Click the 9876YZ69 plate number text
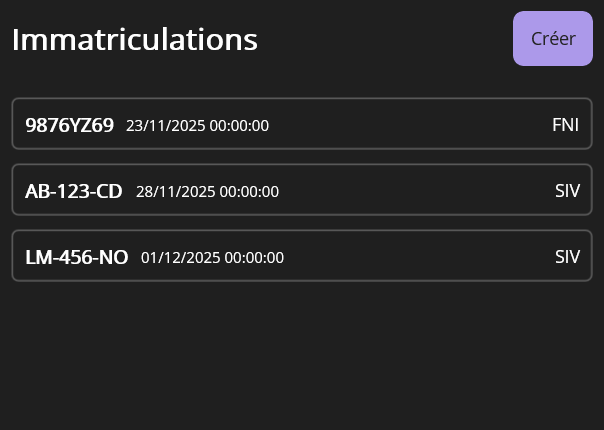This screenshot has height=430, width=604. point(69,125)
